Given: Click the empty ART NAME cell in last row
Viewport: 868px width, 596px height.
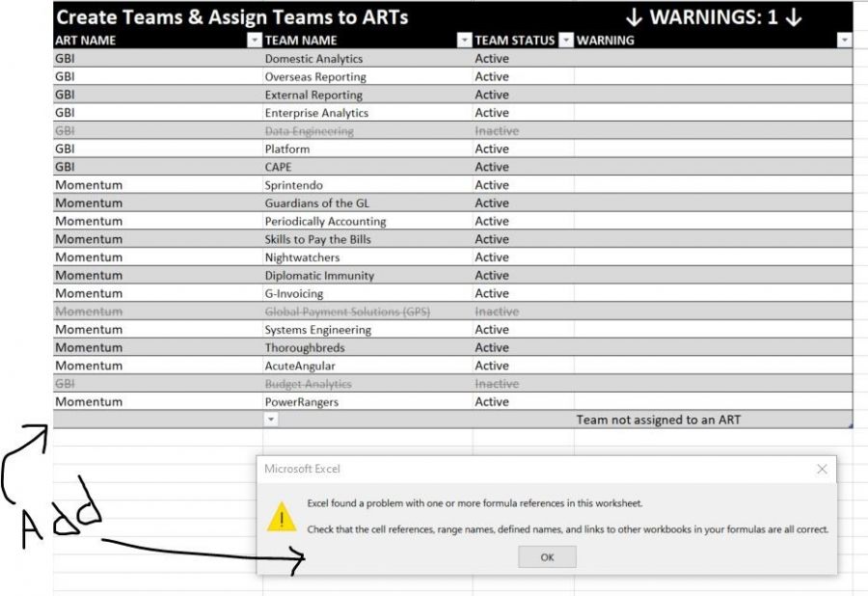Looking at the screenshot, I should click(x=158, y=420).
